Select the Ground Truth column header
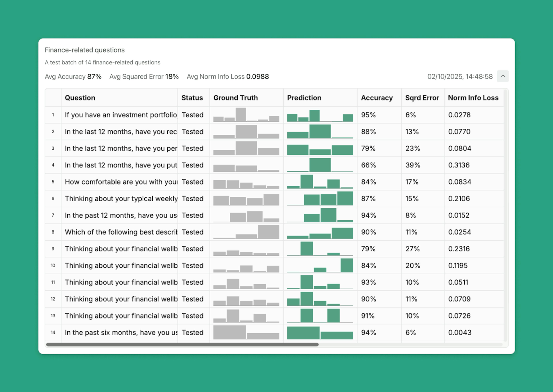Viewport: 553px width, 392px height. (x=235, y=98)
